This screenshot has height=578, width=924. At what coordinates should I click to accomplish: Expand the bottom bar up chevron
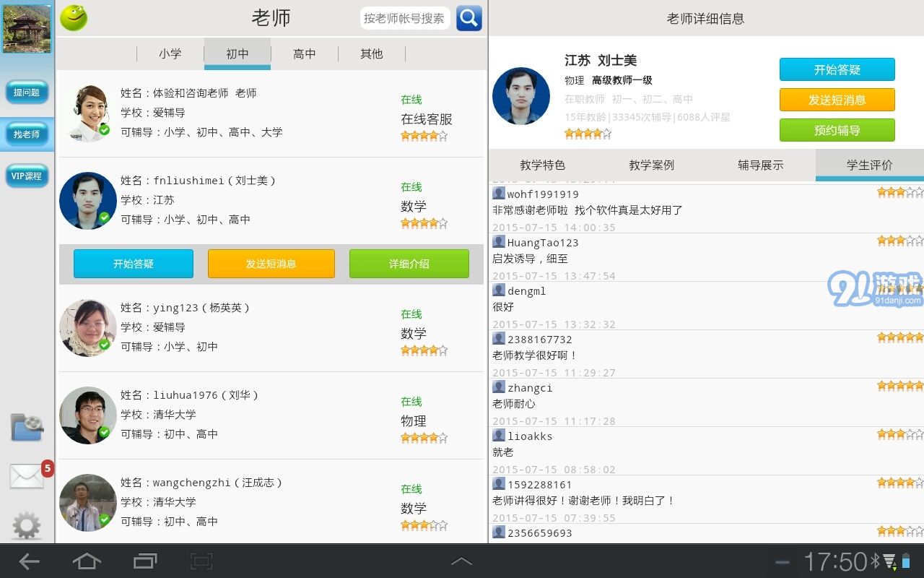pos(462,561)
